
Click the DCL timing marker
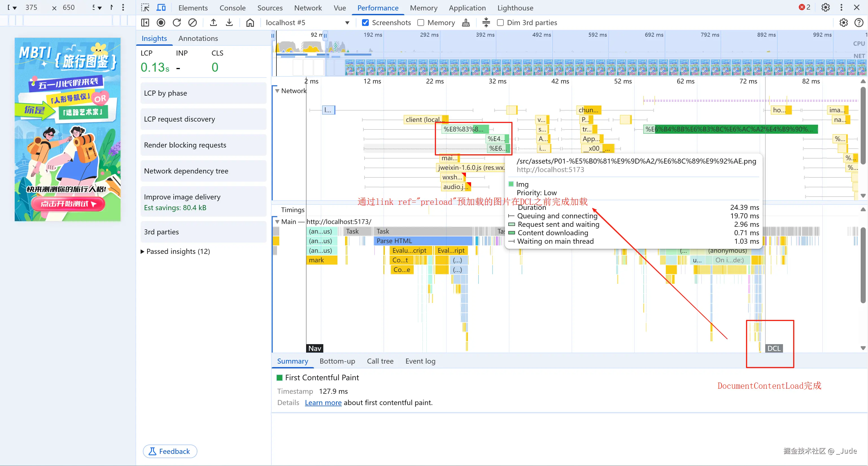coord(774,348)
